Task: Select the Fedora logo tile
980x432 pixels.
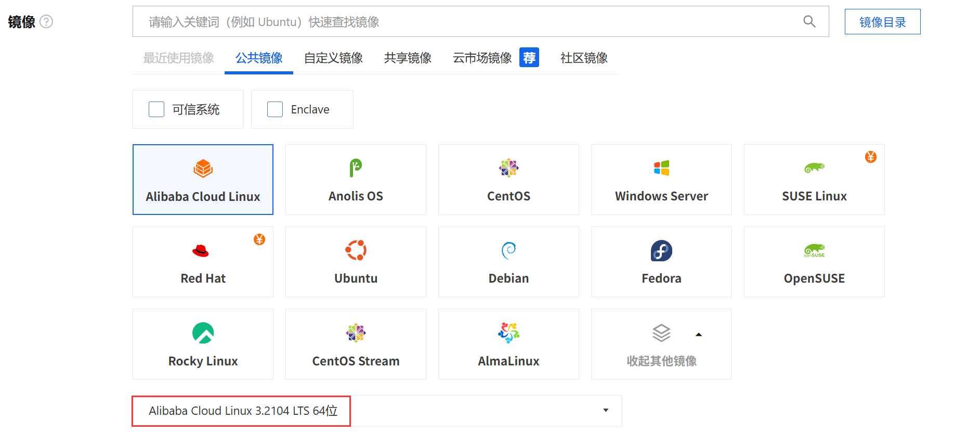Action: [x=661, y=251]
